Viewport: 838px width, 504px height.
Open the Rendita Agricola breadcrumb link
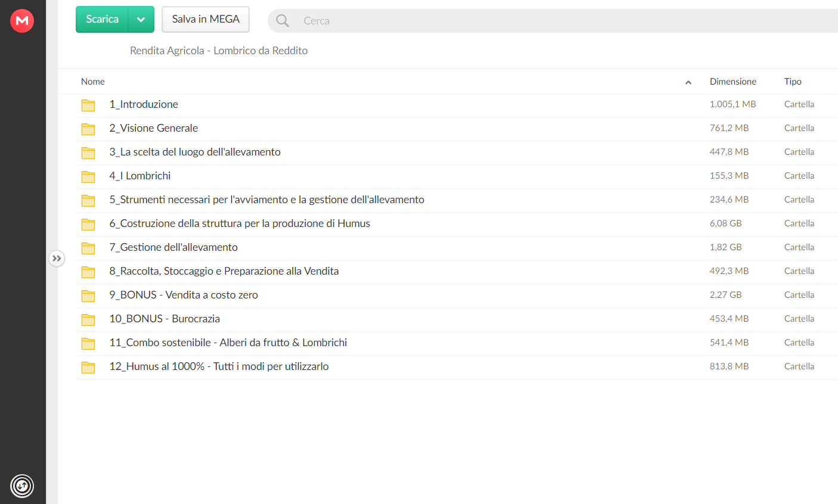[219, 51]
